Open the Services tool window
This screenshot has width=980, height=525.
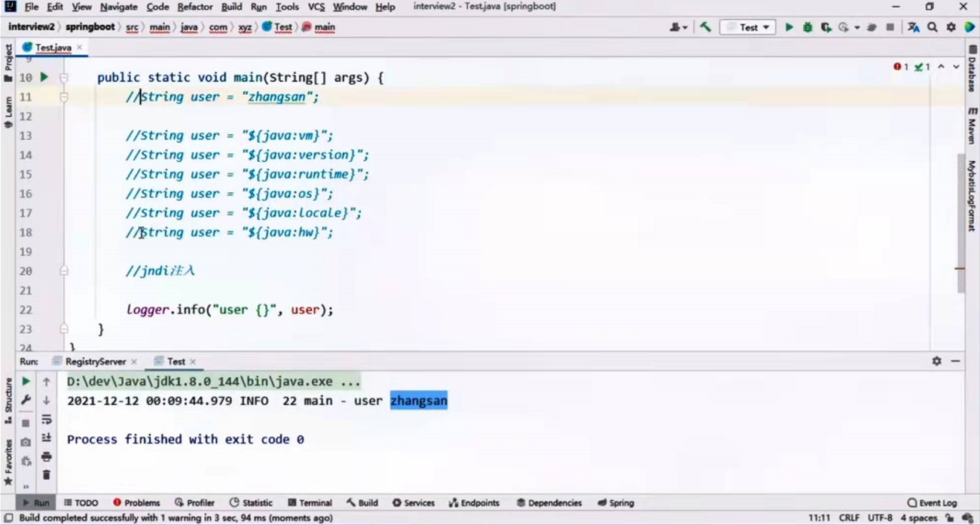pyautogui.click(x=414, y=503)
